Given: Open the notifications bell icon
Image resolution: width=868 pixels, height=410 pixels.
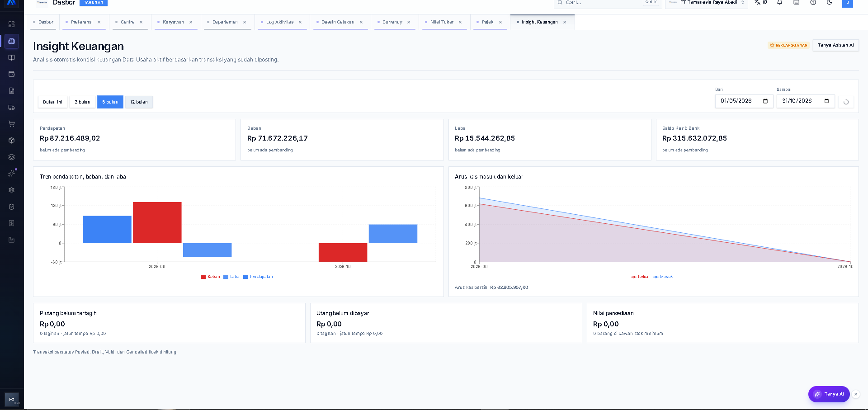Looking at the screenshot, I should point(780,2).
